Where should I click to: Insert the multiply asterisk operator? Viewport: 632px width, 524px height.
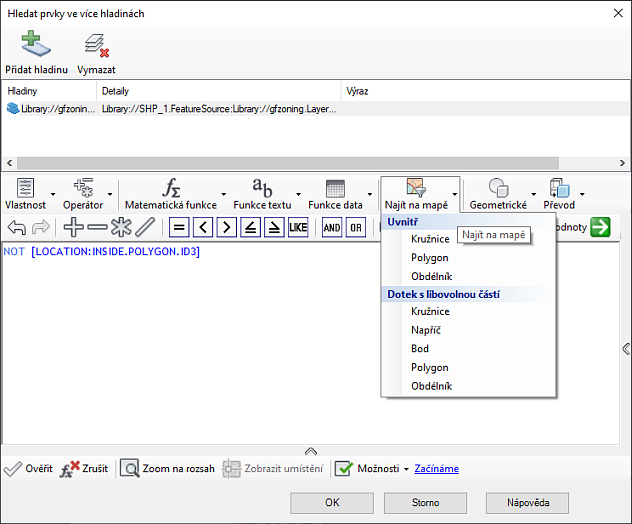(x=121, y=227)
